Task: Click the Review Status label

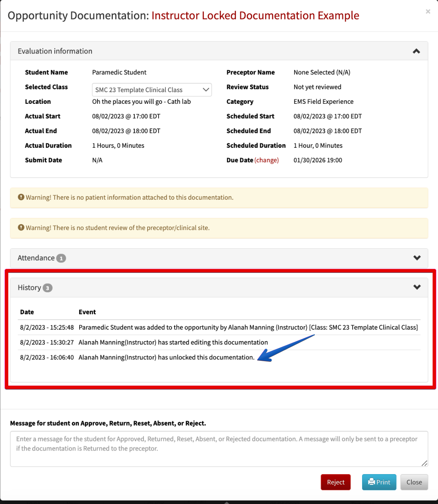Action: click(248, 87)
